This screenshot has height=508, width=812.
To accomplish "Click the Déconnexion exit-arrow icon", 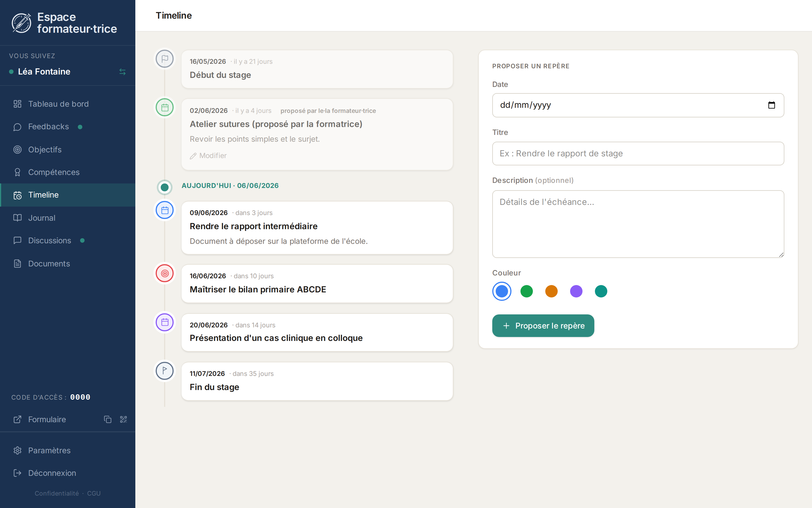I will [x=17, y=473].
